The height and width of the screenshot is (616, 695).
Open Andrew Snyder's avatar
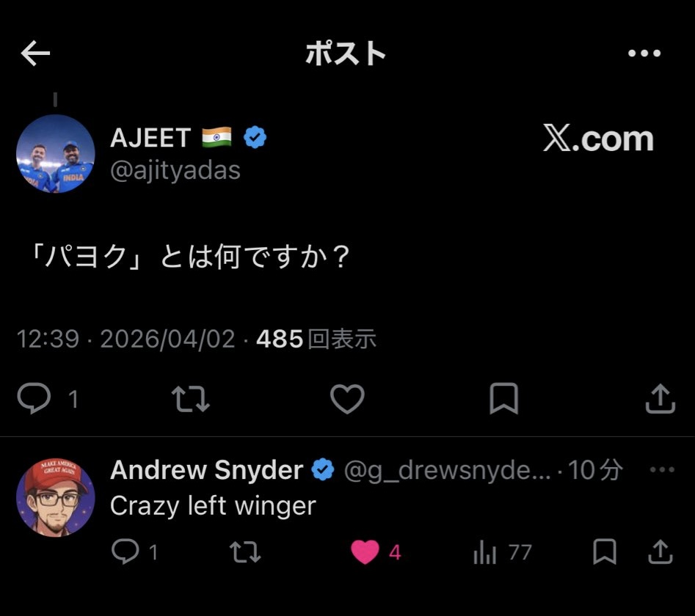(x=56, y=497)
